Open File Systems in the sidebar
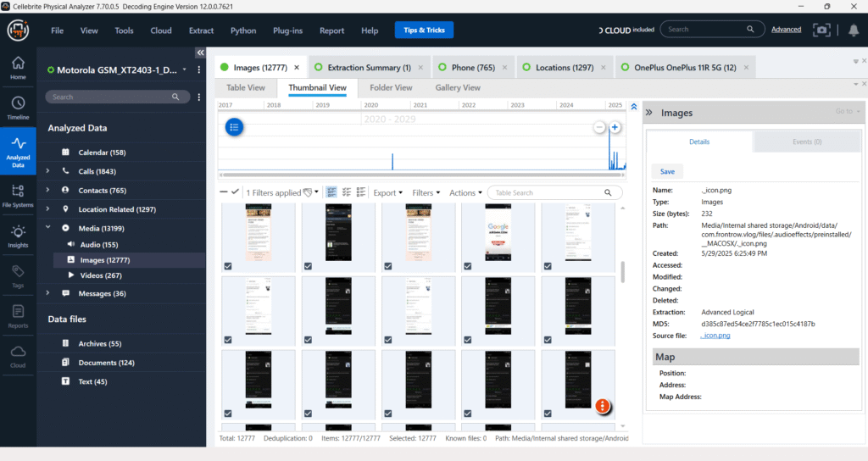 tap(18, 196)
